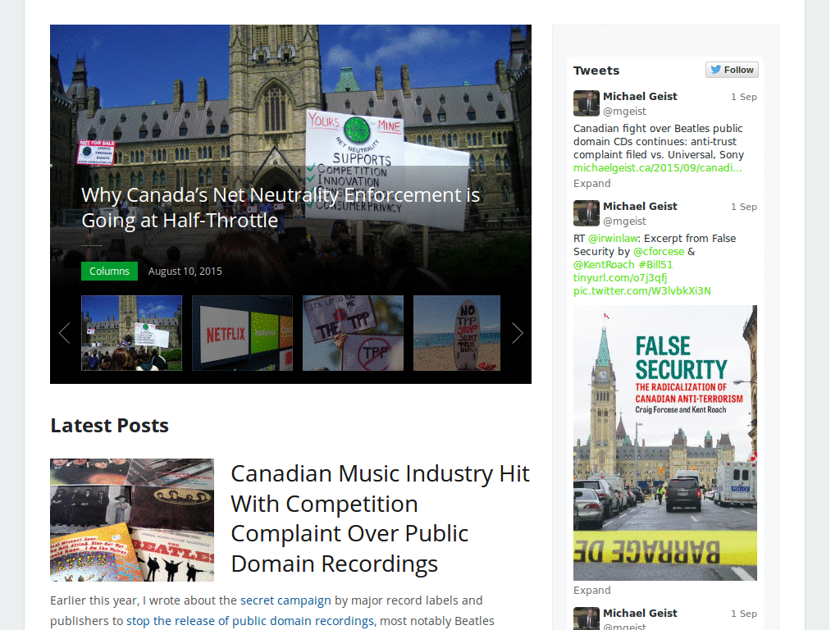Viewport: 840px width, 630px height.
Task: Open @KentRoach Twitter mention
Action: [604, 265]
